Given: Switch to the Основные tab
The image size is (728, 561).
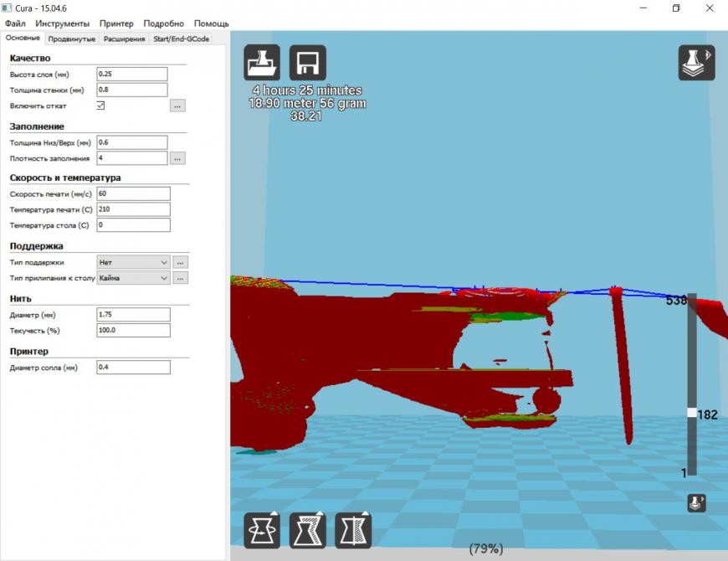Looking at the screenshot, I should click(x=23, y=38).
